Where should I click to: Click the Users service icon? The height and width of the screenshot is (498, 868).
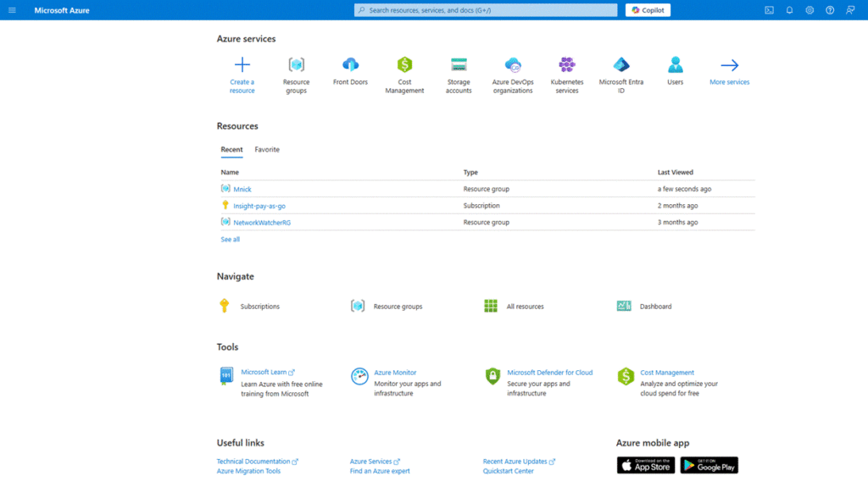click(x=675, y=65)
